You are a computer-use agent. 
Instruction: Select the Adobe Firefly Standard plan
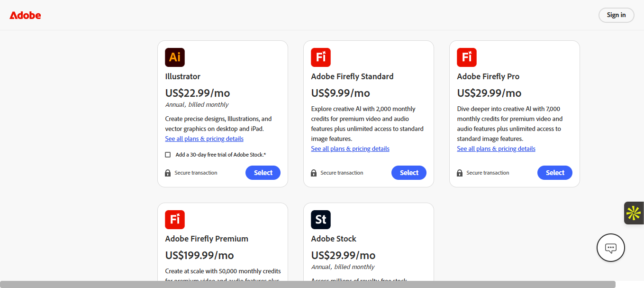click(x=409, y=173)
